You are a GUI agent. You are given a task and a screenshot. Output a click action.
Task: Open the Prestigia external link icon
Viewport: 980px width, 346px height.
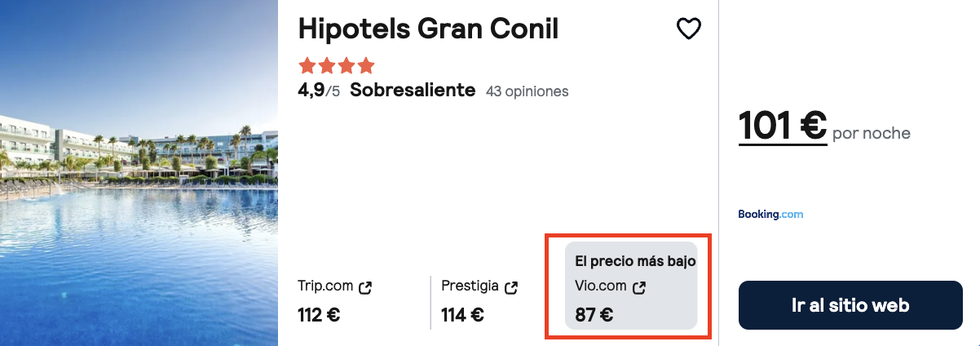point(511,287)
